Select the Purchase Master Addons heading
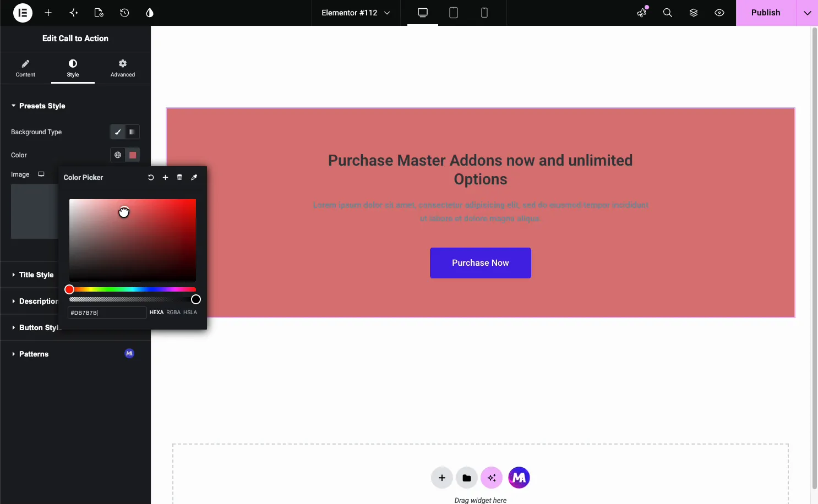Image resolution: width=818 pixels, height=504 pixels. (481, 169)
